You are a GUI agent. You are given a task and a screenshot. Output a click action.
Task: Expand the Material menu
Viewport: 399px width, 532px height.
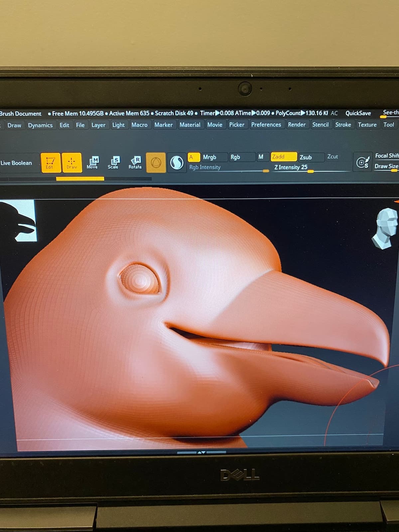click(x=190, y=125)
